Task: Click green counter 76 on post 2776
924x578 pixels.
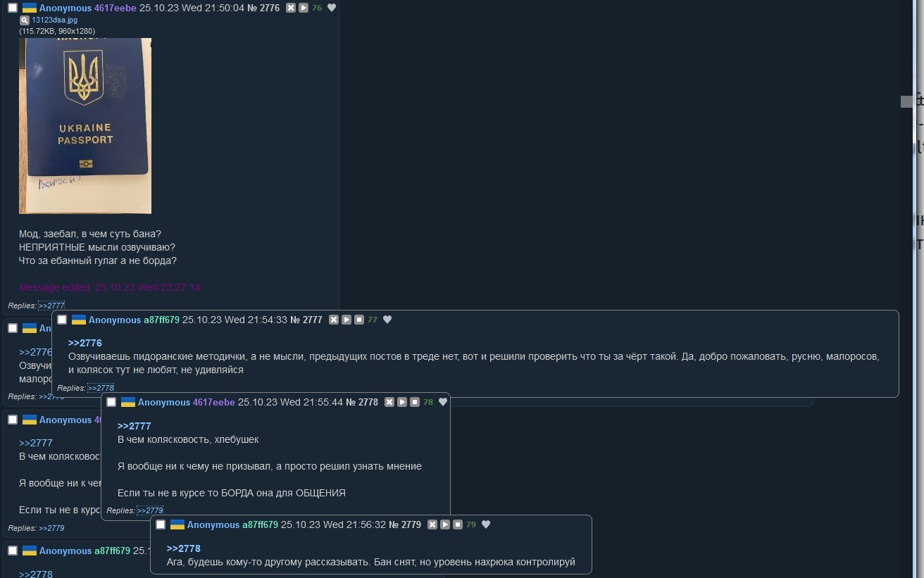Action: (317, 8)
